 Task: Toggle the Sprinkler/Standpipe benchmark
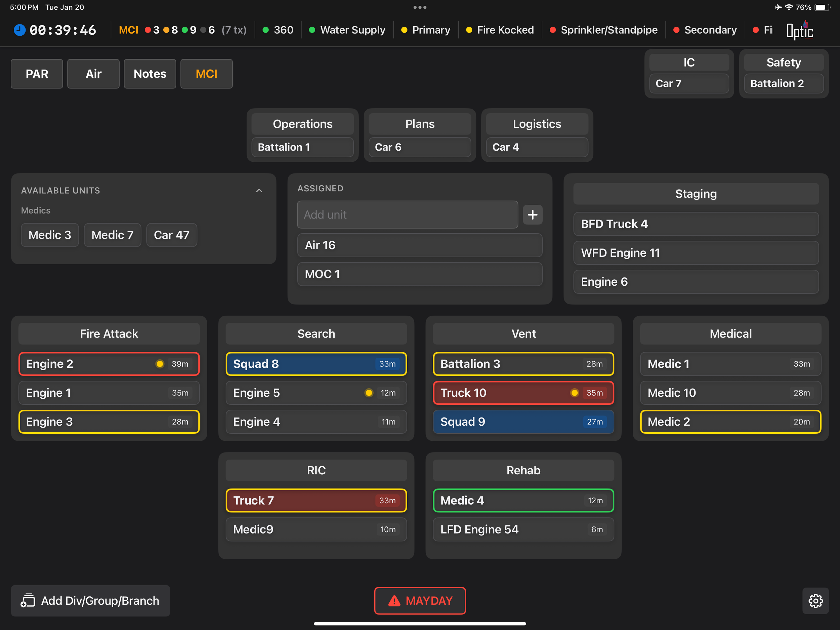tap(603, 30)
